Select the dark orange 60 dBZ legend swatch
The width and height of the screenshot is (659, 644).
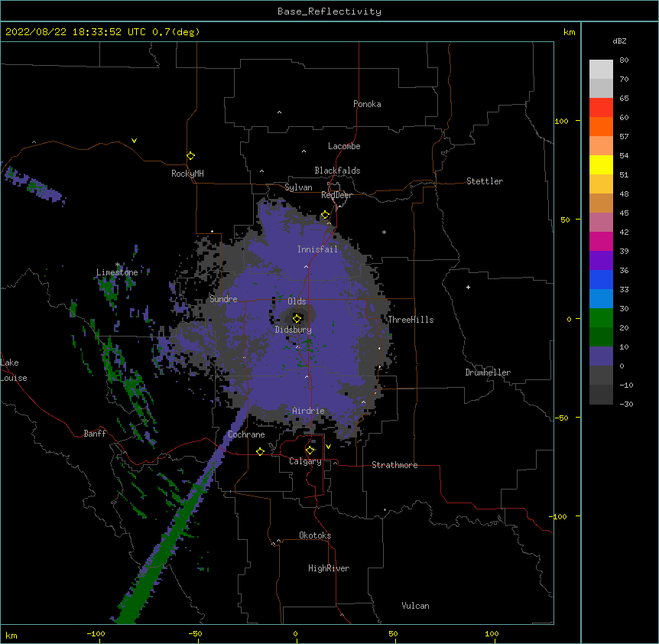(601, 126)
